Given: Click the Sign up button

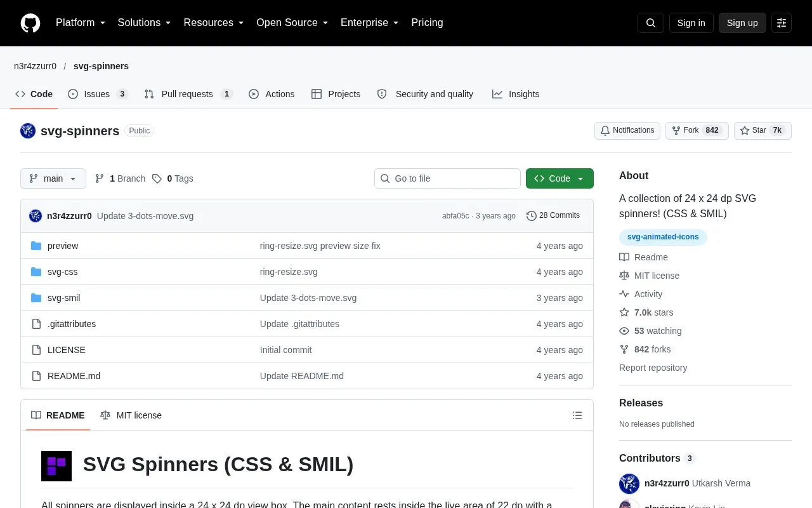Looking at the screenshot, I should (x=742, y=23).
